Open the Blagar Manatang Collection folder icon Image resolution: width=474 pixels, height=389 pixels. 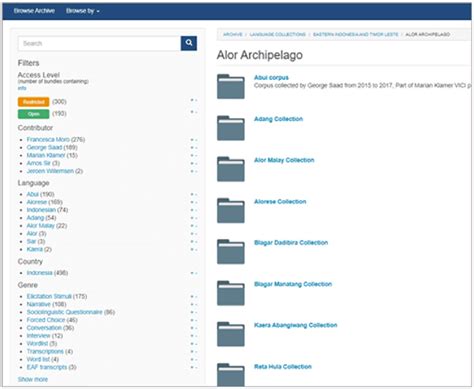pyautogui.click(x=231, y=293)
